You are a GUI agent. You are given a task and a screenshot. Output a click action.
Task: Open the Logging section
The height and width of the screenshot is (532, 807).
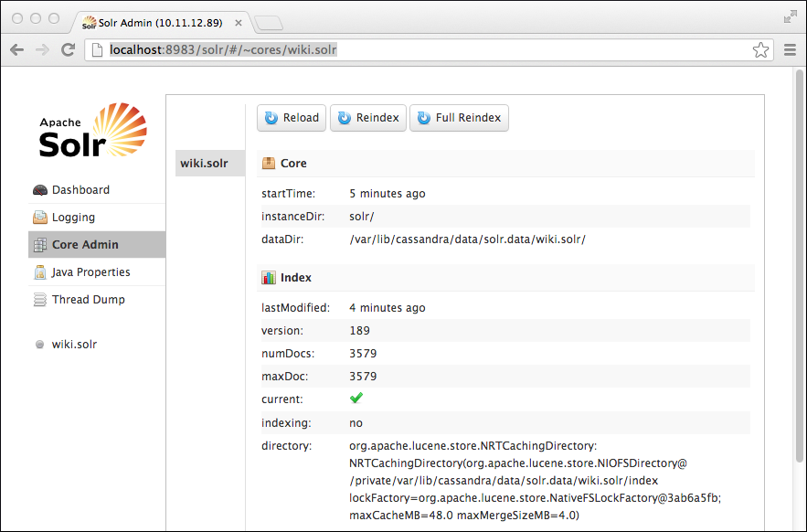[x=73, y=218]
